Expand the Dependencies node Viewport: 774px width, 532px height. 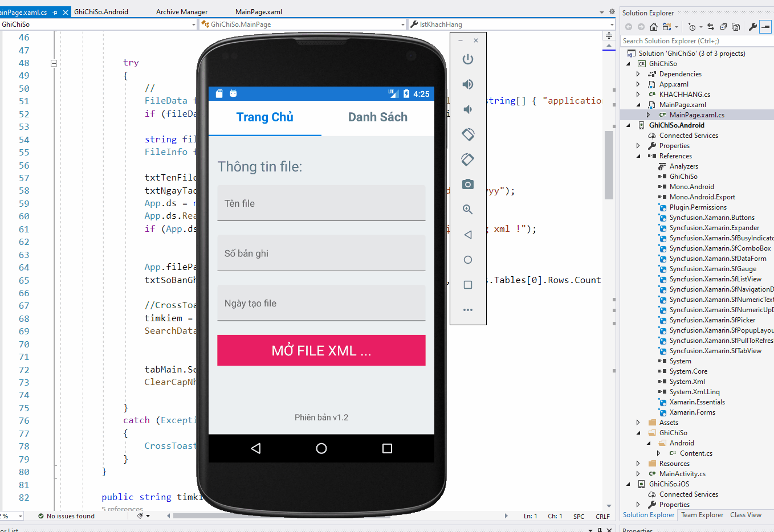point(638,74)
